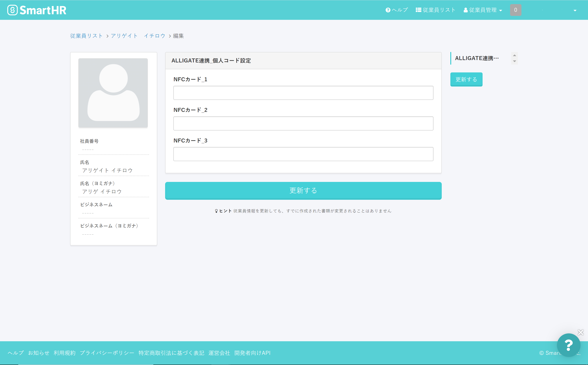This screenshot has width=588, height=365.
Task: Open プライバシーポリシー footer link
Action: [107, 353]
